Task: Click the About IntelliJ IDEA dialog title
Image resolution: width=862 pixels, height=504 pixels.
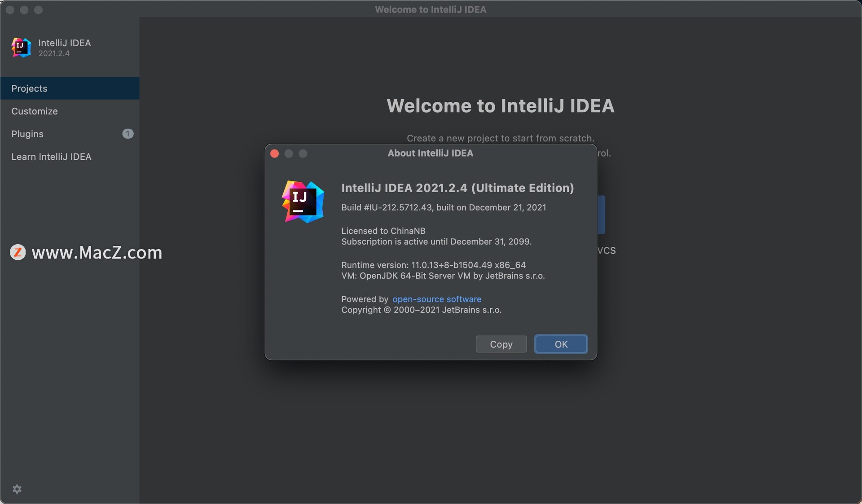Action: point(430,153)
